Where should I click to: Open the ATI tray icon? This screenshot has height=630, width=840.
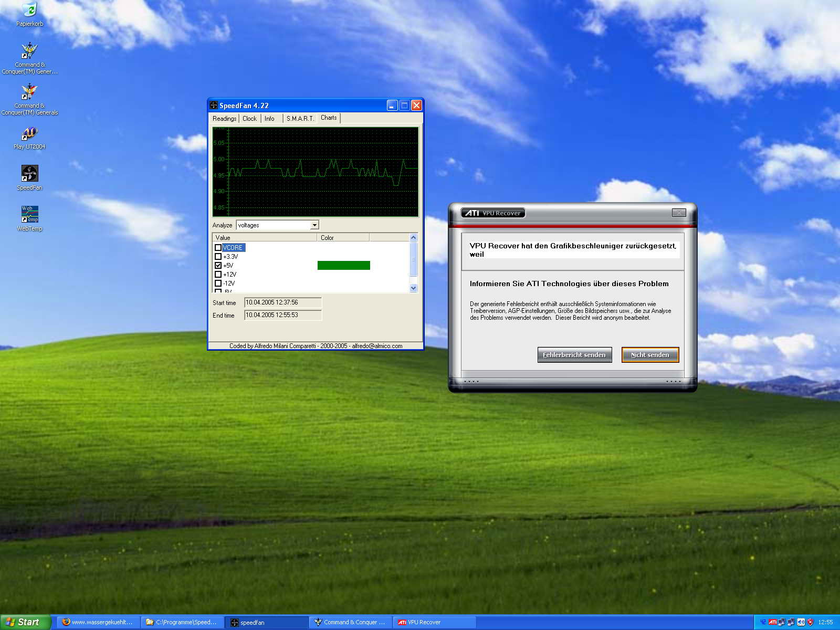[x=772, y=622]
